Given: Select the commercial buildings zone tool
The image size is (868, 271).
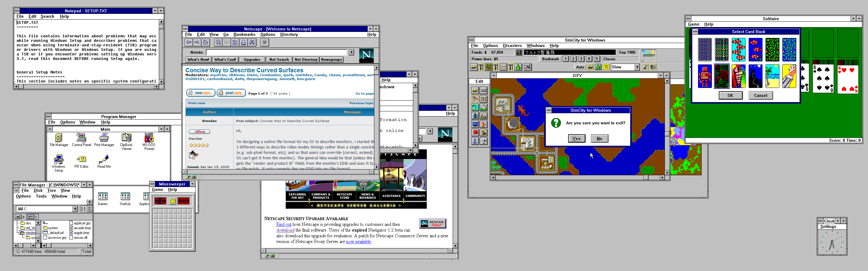Looking at the screenshot, I should point(475,116).
